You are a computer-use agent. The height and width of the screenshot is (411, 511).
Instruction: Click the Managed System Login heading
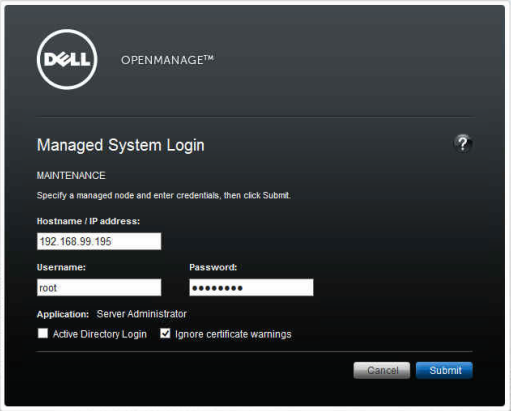click(121, 145)
